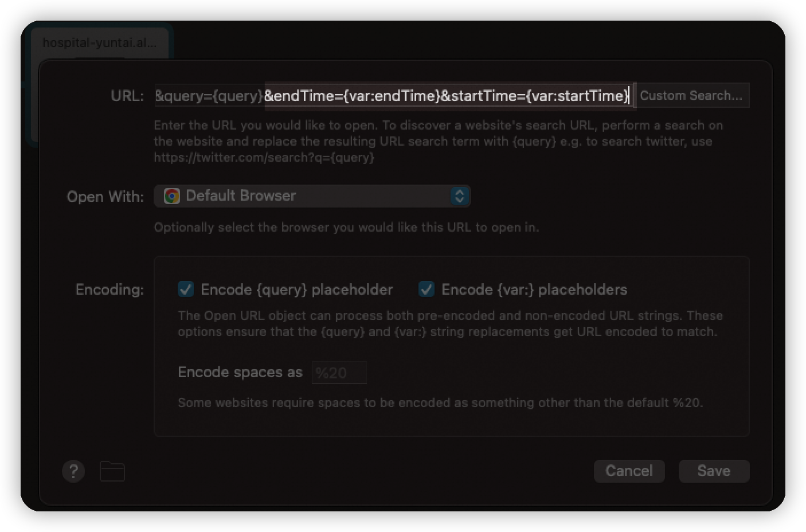The height and width of the screenshot is (532, 806).
Task: Toggle Encode {var:} placeholders checkbox
Action: click(427, 290)
